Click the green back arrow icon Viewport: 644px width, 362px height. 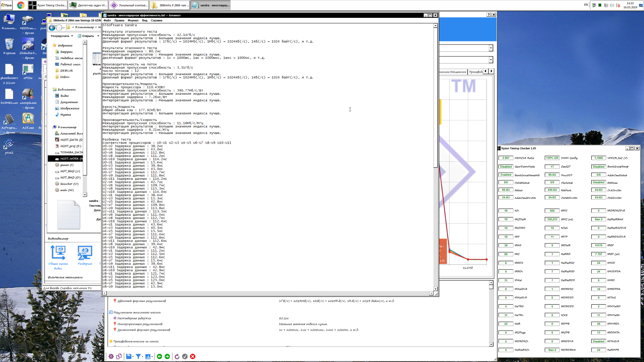159,356
